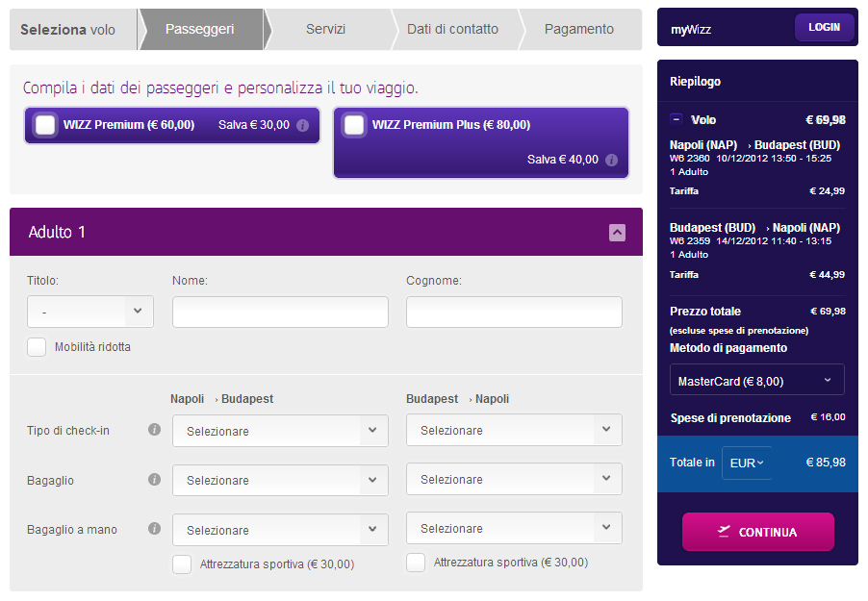Enable Mobilità ridotta checkbox

[x=37, y=347]
